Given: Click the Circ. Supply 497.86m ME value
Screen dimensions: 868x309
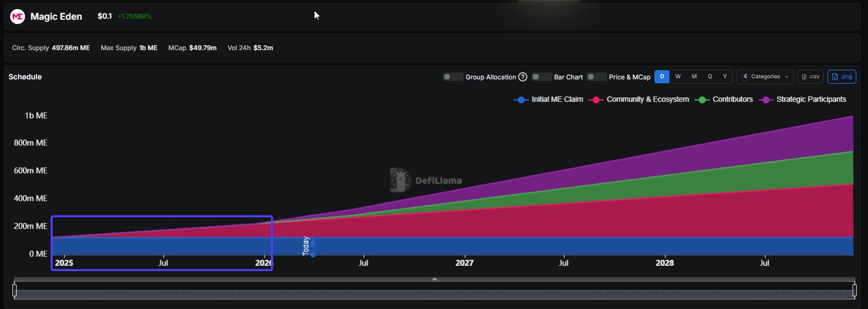Looking at the screenshot, I should (x=71, y=48).
